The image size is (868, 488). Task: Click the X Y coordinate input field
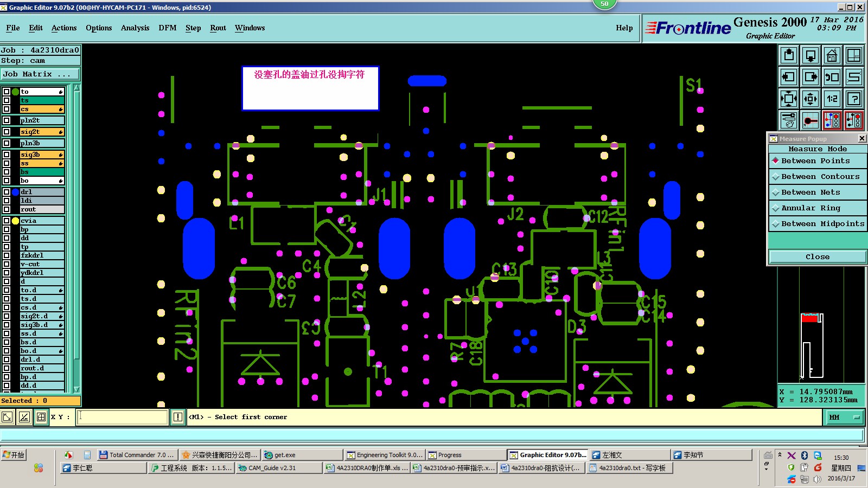[x=122, y=417]
